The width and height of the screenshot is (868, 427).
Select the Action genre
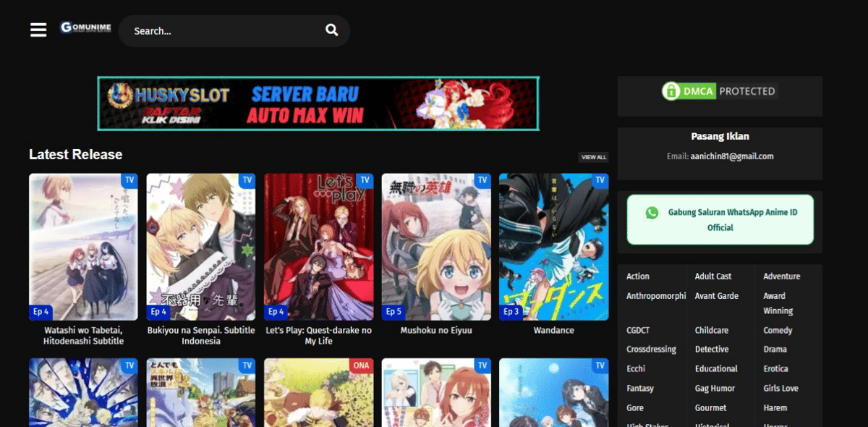[638, 276]
